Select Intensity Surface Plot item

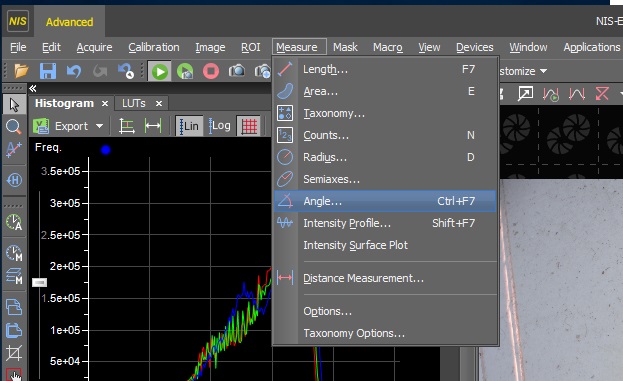(385, 245)
